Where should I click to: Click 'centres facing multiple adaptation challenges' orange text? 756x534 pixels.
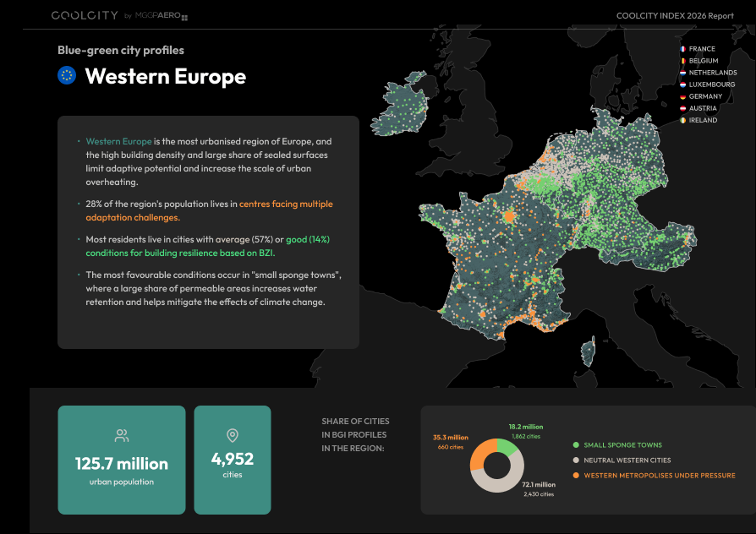(209, 210)
